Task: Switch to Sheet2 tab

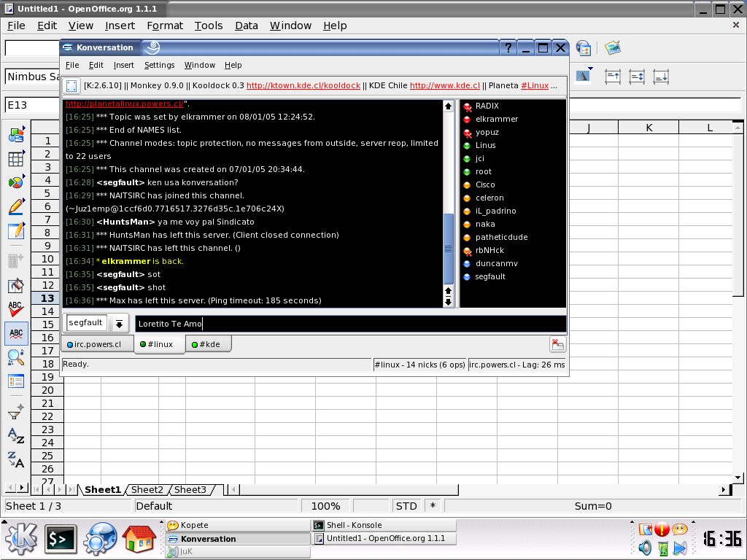Action: (x=147, y=489)
